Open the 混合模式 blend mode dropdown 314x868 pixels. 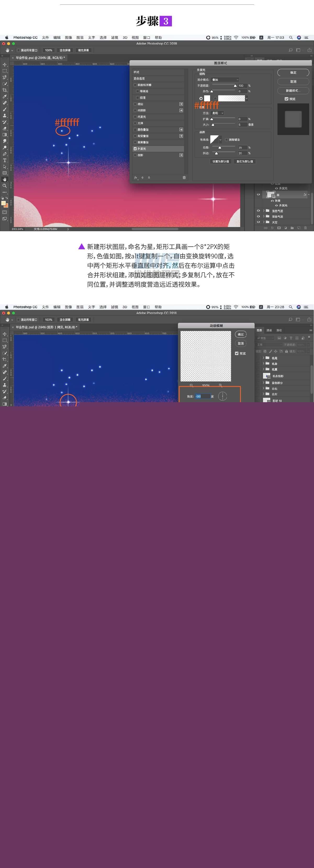click(x=225, y=80)
